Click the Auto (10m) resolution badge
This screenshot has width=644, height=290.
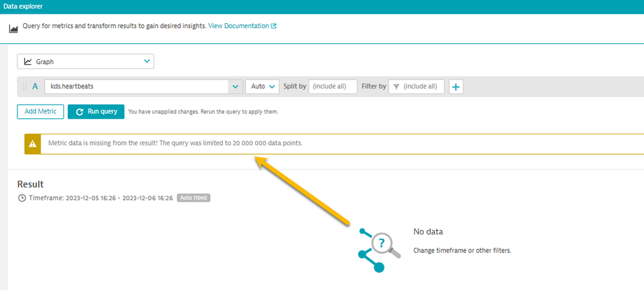194,198
